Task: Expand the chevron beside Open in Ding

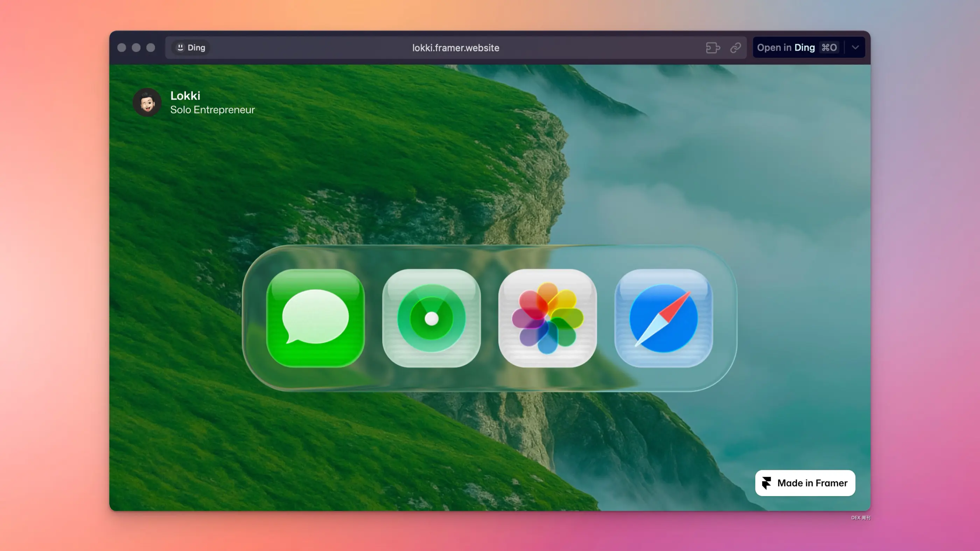Action: pos(855,48)
